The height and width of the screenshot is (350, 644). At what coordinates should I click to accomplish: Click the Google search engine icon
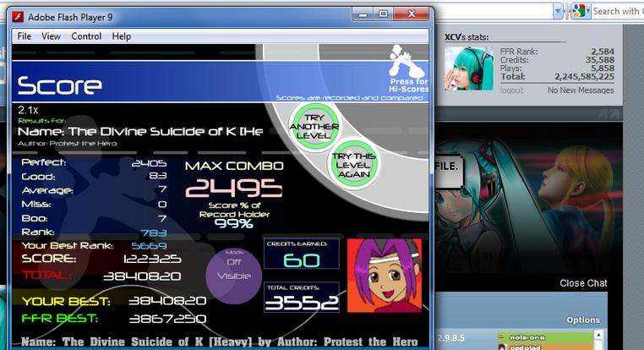(578, 11)
